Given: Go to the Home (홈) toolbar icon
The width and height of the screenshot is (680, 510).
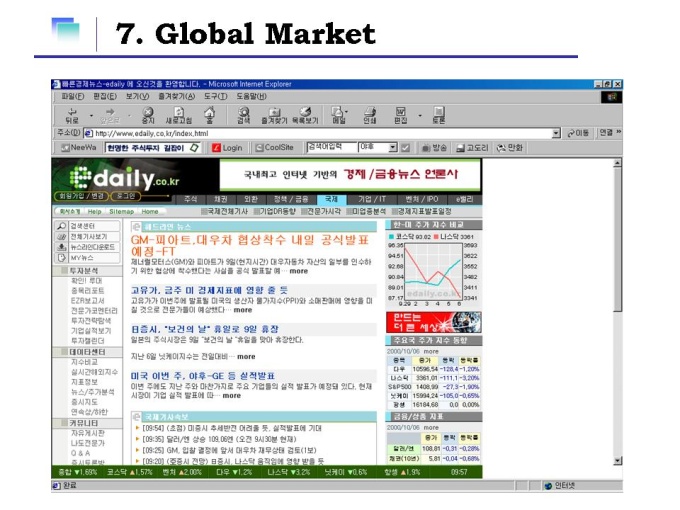Looking at the screenshot, I should click(209, 115).
